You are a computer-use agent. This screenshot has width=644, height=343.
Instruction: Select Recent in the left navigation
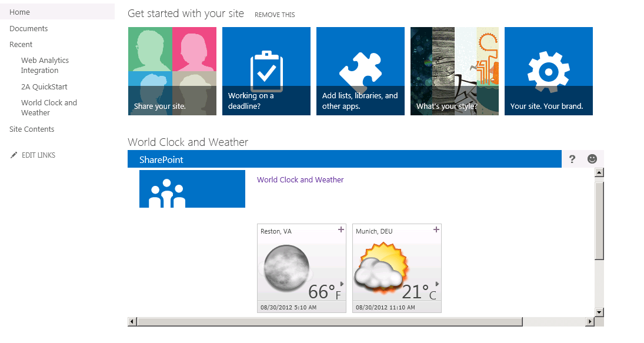pos(21,44)
